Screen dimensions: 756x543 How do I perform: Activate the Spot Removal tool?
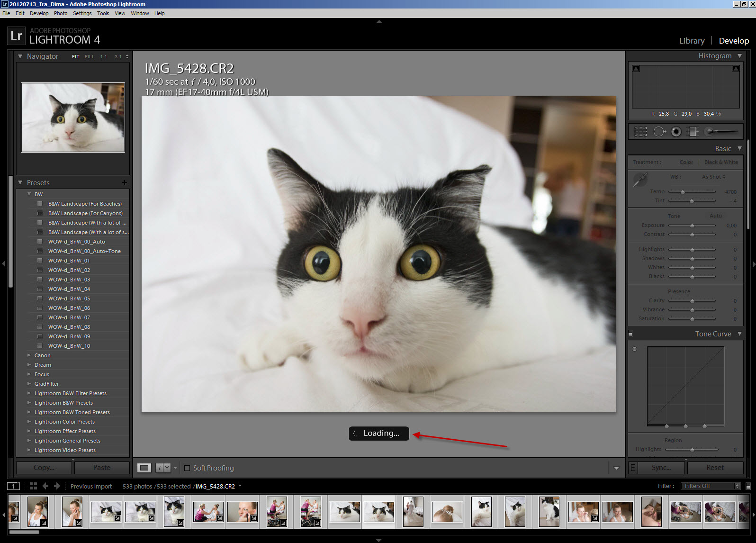(x=659, y=132)
